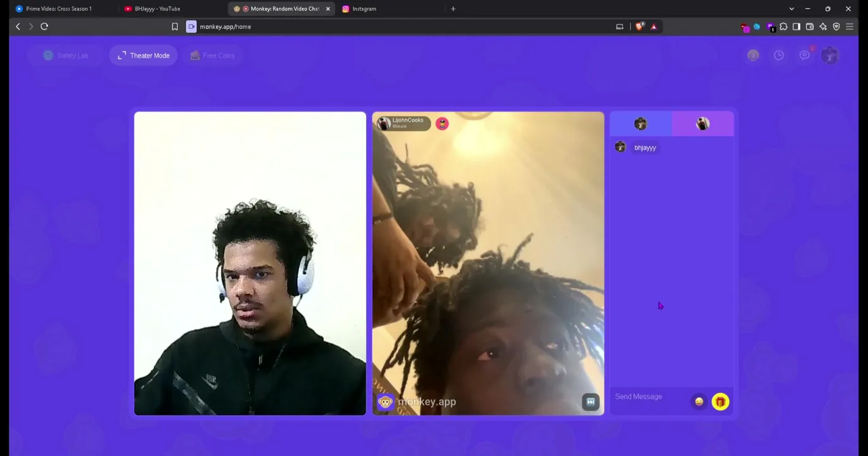Open the gift icon in the chat box
Image resolution: width=868 pixels, height=456 pixels.
pyautogui.click(x=720, y=402)
